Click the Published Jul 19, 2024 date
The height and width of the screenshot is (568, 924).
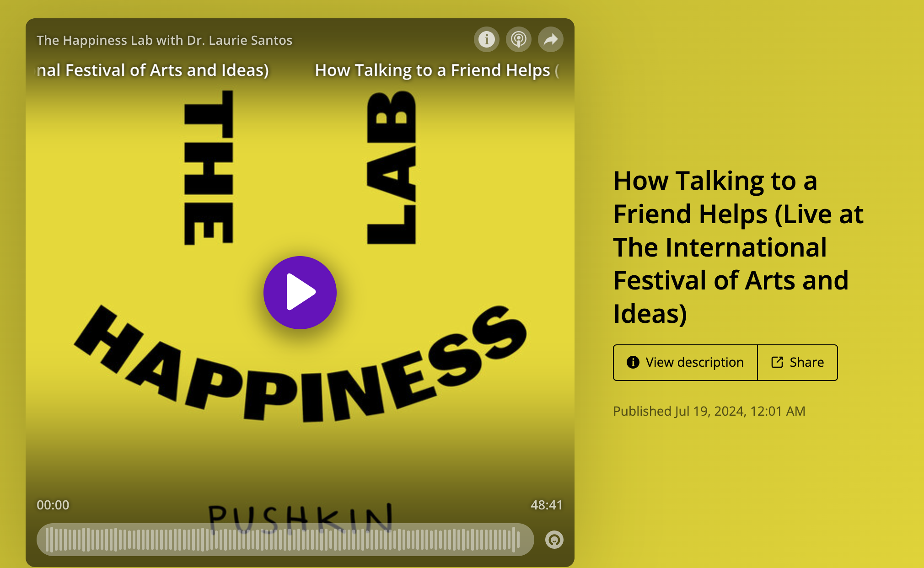pos(709,411)
